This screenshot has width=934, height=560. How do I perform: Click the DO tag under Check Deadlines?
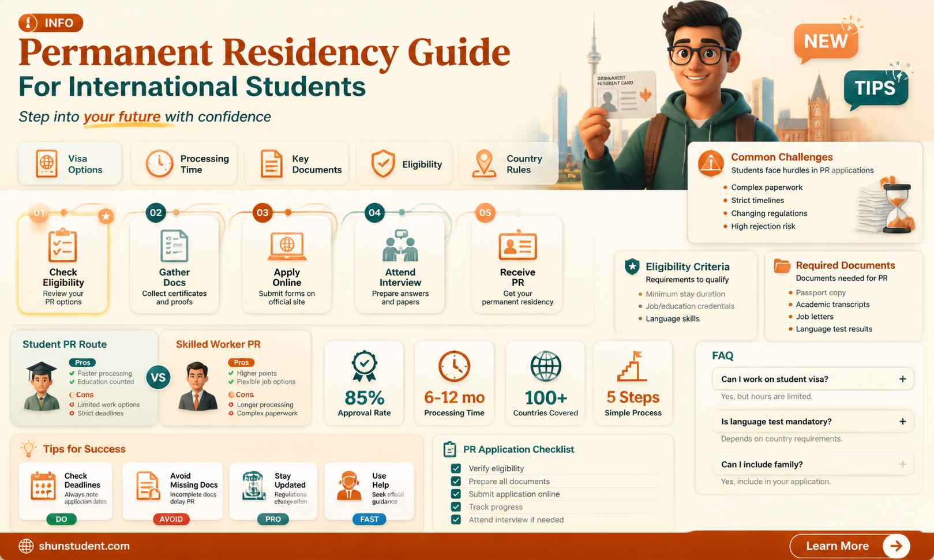pyautogui.click(x=61, y=519)
